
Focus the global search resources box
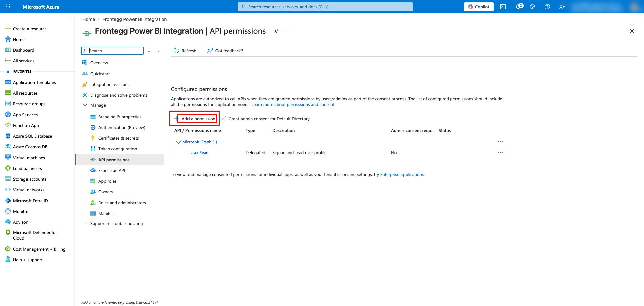(x=325, y=7)
